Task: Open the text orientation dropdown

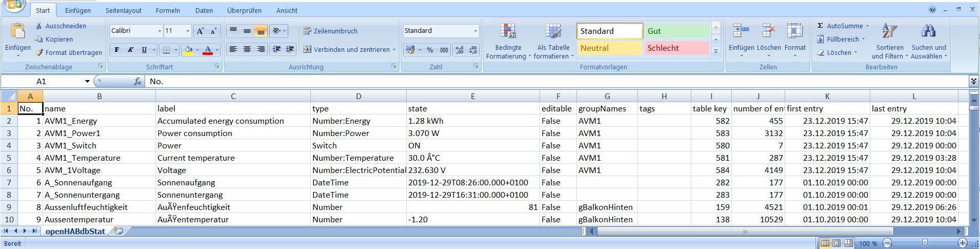Action: [279, 31]
